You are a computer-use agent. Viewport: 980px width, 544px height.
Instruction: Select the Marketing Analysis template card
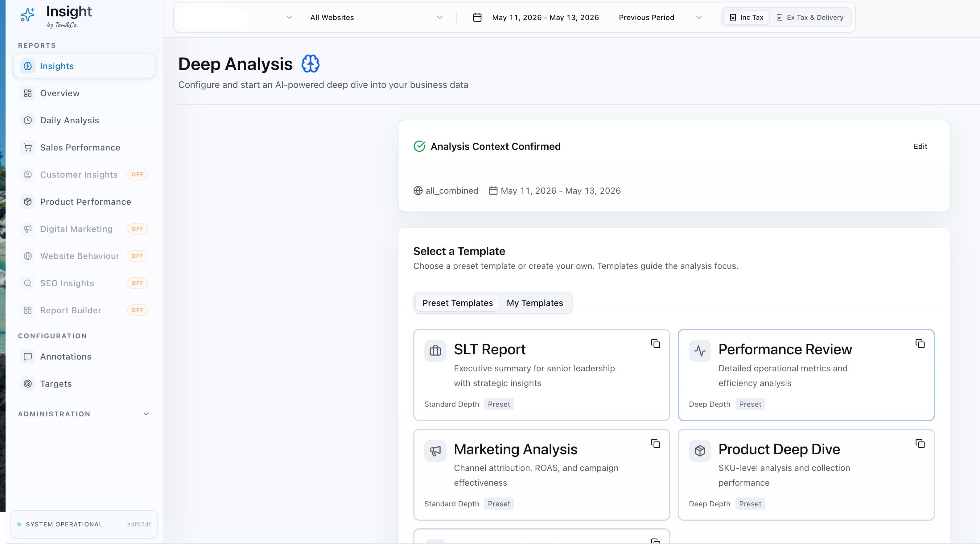[x=541, y=475]
